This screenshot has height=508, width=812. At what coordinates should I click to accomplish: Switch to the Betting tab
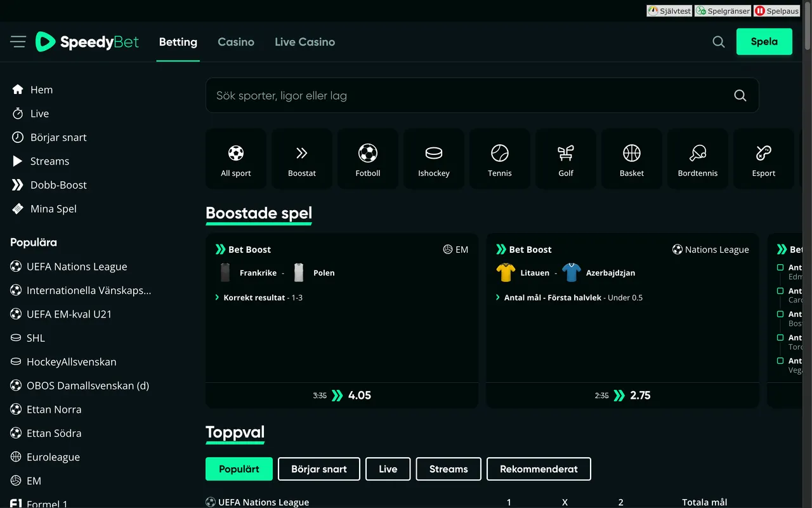click(x=178, y=42)
